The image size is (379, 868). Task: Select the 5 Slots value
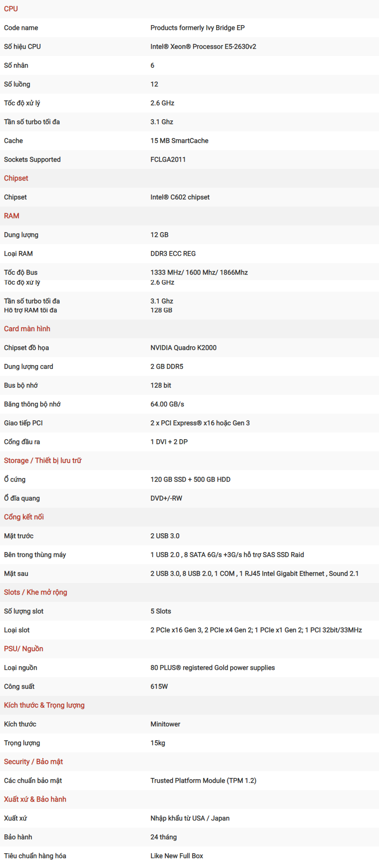(161, 611)
